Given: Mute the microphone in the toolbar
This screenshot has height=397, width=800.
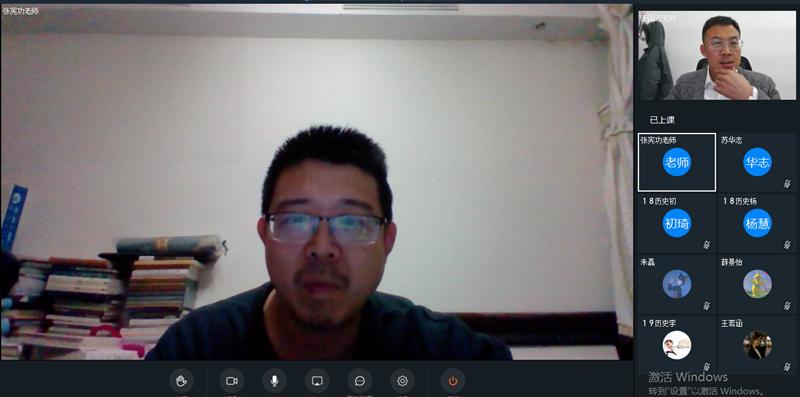Looking at the screenshot, I should coord(274,381).
